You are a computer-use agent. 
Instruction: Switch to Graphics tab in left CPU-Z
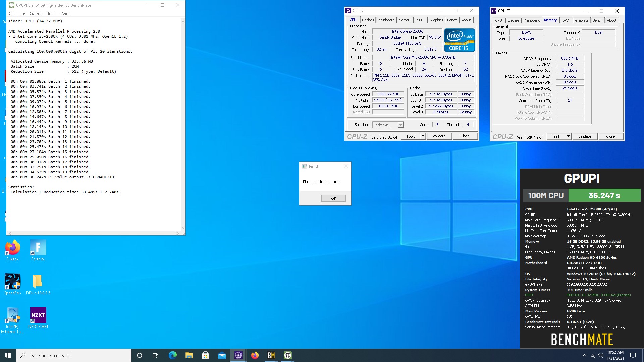pyautogui.click(x=436, y=20)
